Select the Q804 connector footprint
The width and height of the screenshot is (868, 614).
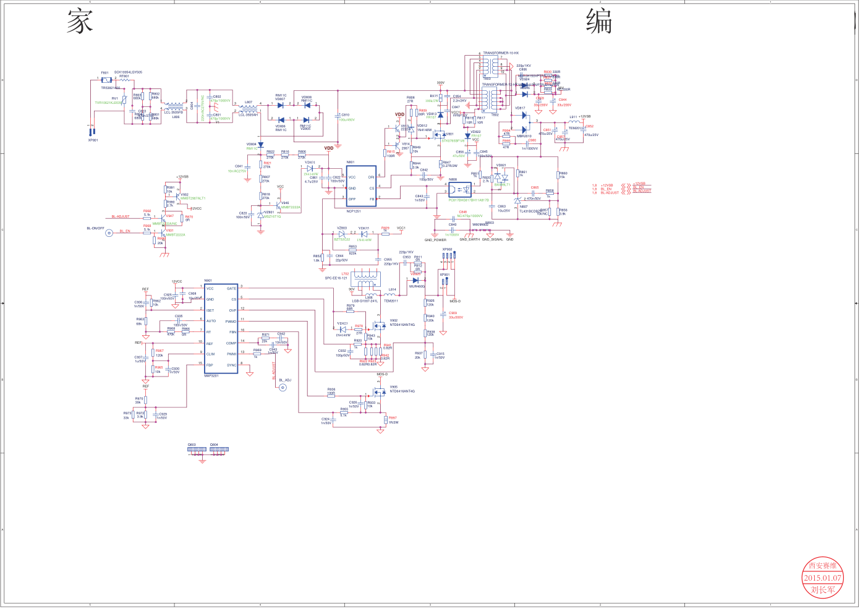[218, 450]
